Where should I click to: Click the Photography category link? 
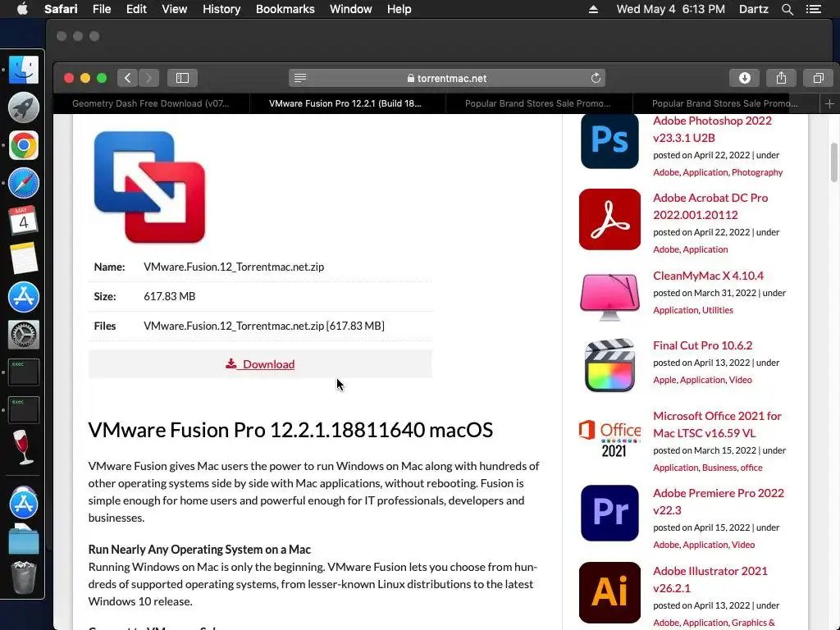[x=757, y=172]
